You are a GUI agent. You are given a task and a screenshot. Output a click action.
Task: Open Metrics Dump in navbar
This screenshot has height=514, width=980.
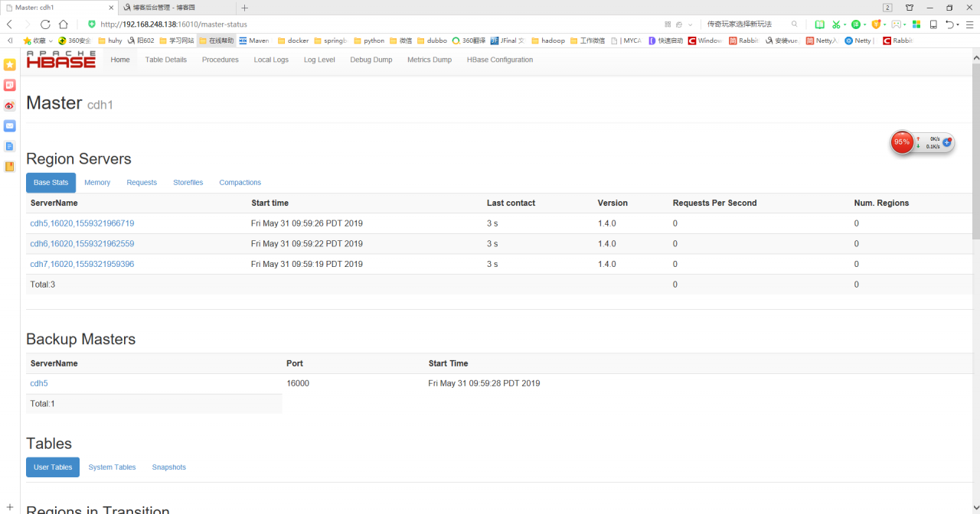pos(430,60)
